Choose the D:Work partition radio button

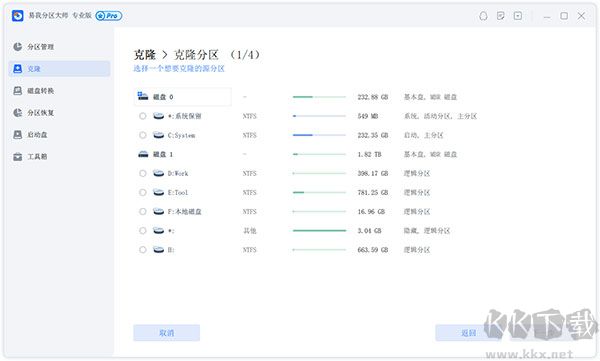tap(143, 173)
